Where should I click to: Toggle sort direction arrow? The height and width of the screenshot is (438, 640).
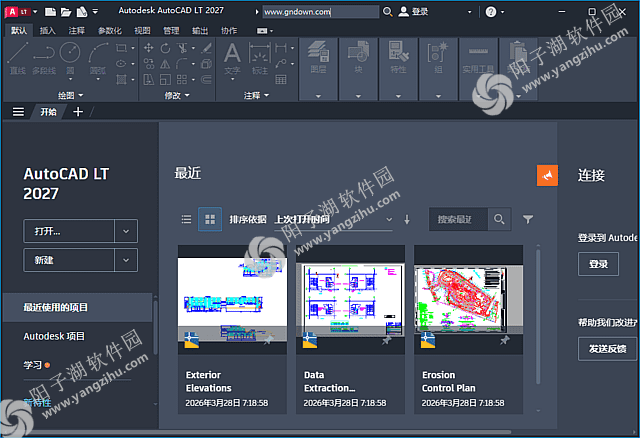[407, 220]
